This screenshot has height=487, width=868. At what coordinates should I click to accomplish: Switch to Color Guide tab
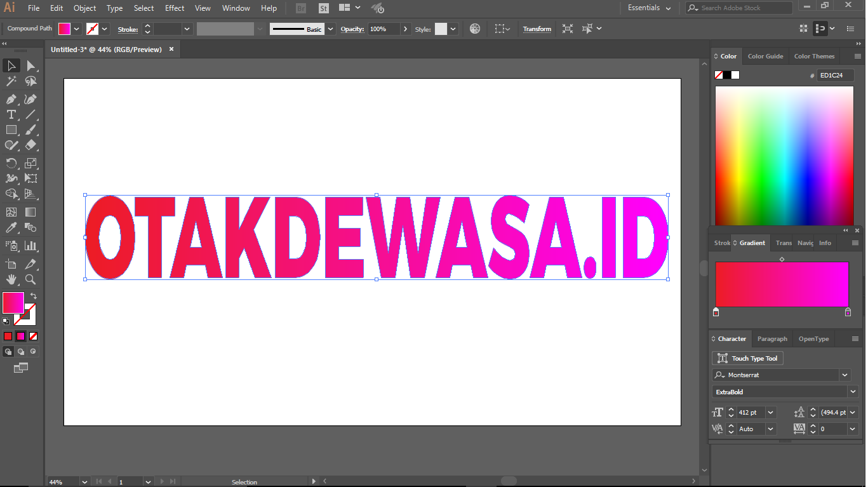pyautogui.click(x=765, y=56)
